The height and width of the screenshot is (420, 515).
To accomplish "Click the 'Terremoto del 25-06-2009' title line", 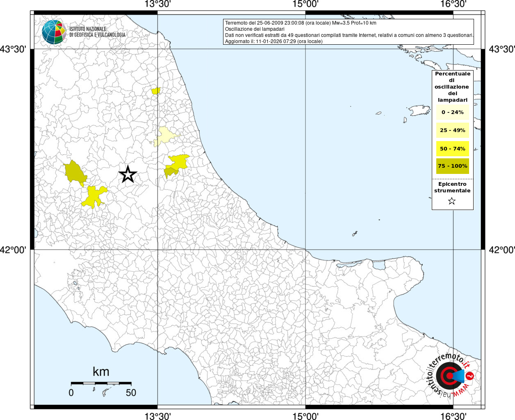I will [x=301, y=23].
